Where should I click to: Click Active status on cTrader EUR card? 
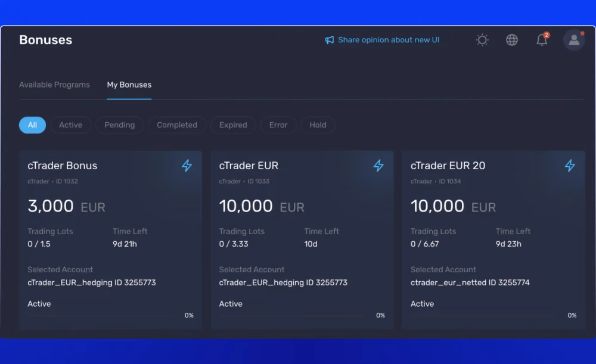tap(231, 304)
